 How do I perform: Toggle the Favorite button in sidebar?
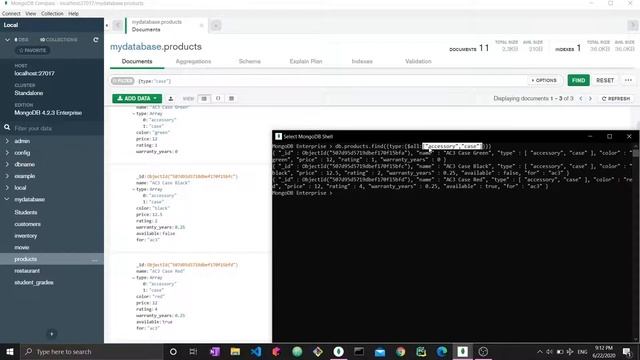tap(33, 50)
